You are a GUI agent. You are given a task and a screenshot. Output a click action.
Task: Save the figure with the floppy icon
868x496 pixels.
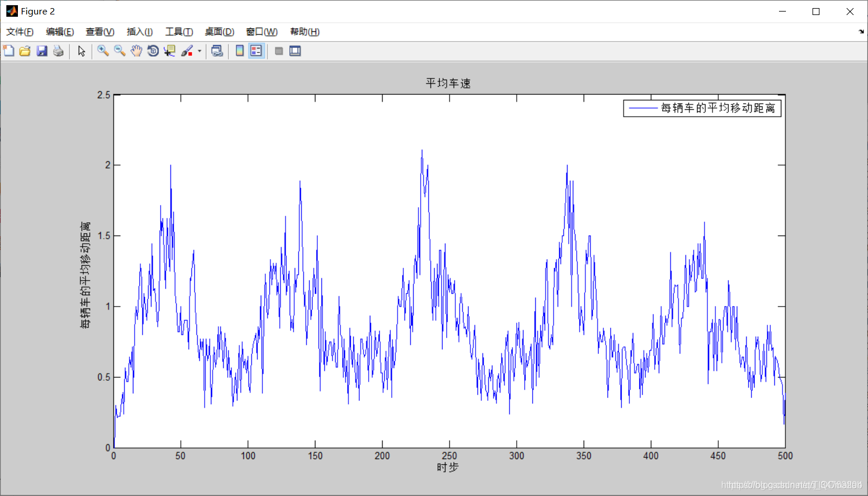point(42,51)
